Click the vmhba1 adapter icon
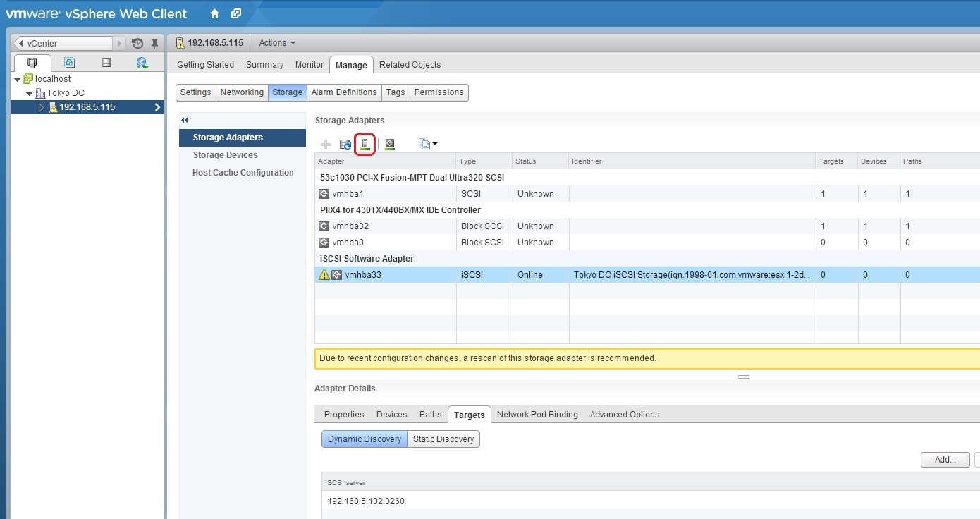 [324, 194]
